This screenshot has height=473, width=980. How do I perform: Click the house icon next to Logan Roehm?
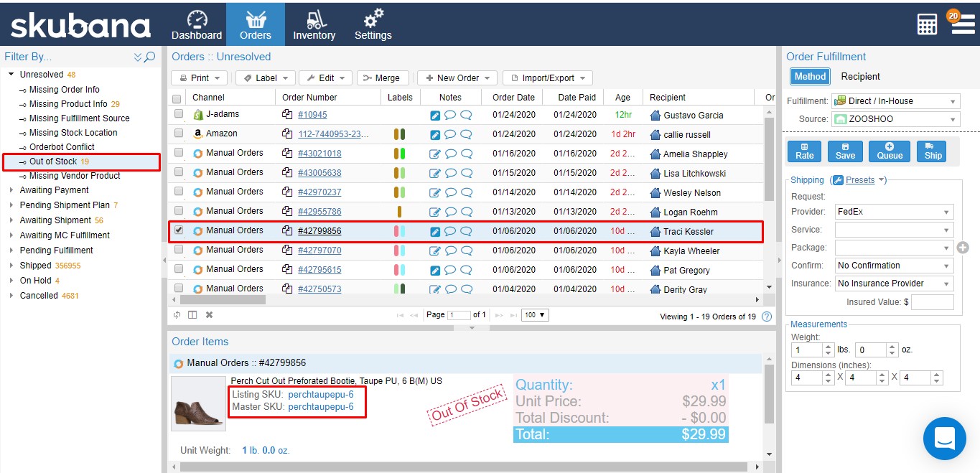(655, 212)
